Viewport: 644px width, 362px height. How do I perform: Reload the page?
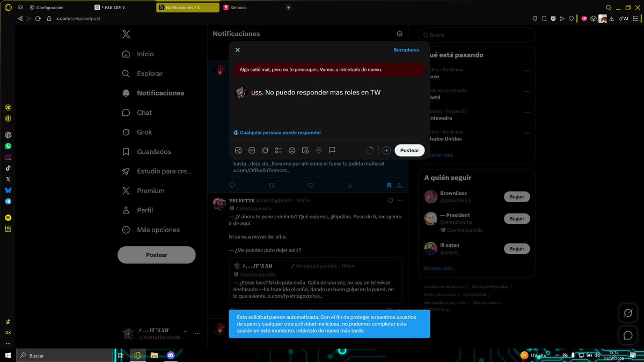[x=38, y=18]
